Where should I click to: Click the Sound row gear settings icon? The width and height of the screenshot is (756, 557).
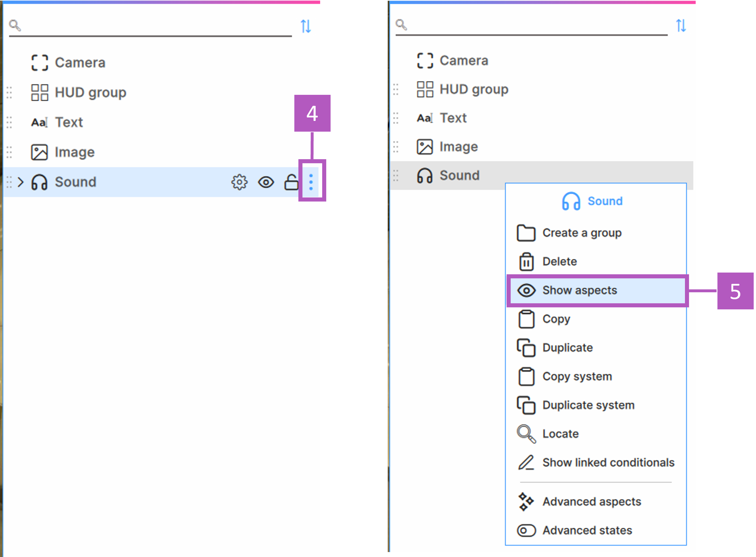click(x=239, y=182)
